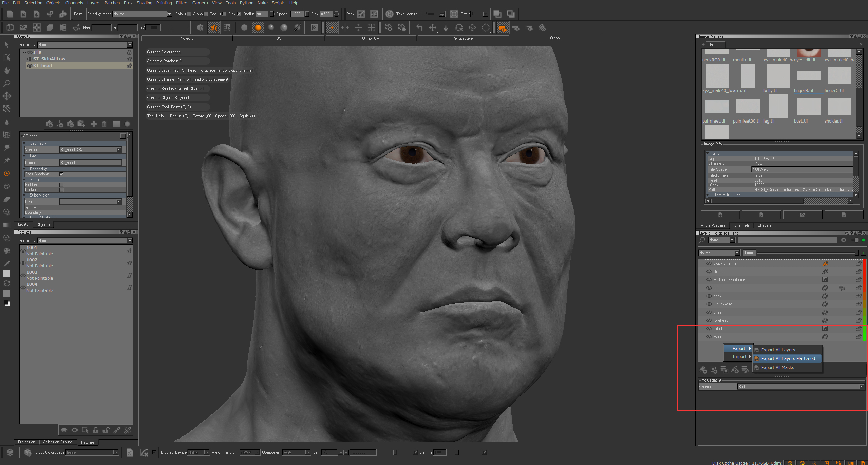Select the Pan hand tool
This screenshot has height=465, width=868.
pos(6,70)
